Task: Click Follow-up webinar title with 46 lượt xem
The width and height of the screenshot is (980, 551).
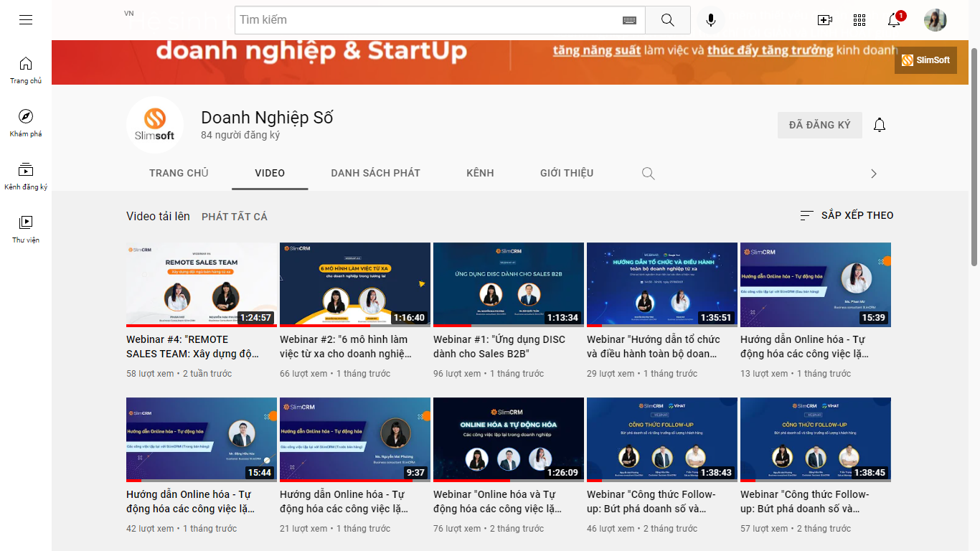Action: [x=651, y=501]
